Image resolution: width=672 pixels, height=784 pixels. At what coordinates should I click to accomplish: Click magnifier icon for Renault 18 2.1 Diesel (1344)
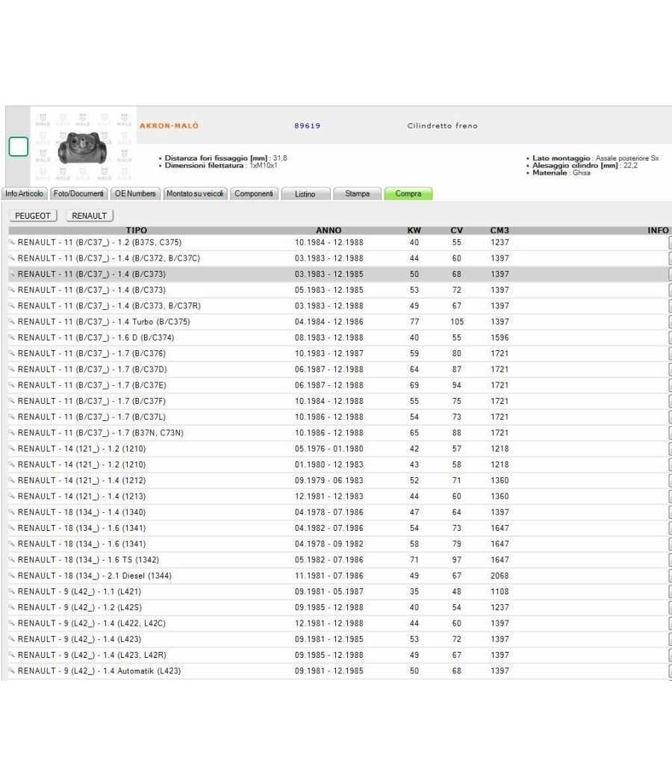point(11,576)
